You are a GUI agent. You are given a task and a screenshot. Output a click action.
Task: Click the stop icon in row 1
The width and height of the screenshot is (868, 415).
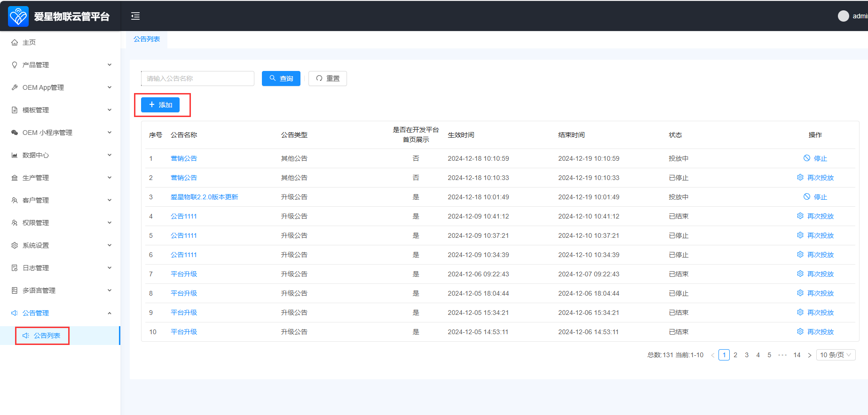click(x=807, y=158)
